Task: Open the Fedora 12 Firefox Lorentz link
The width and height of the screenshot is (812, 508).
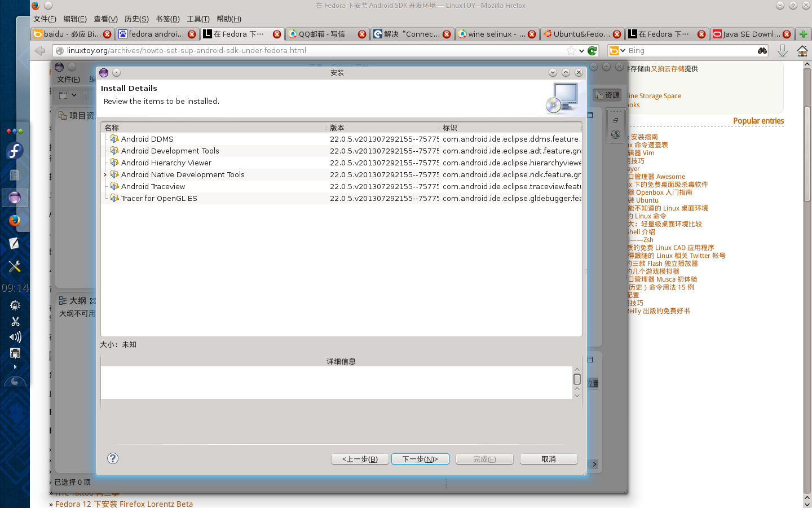Action: [124, 503]
